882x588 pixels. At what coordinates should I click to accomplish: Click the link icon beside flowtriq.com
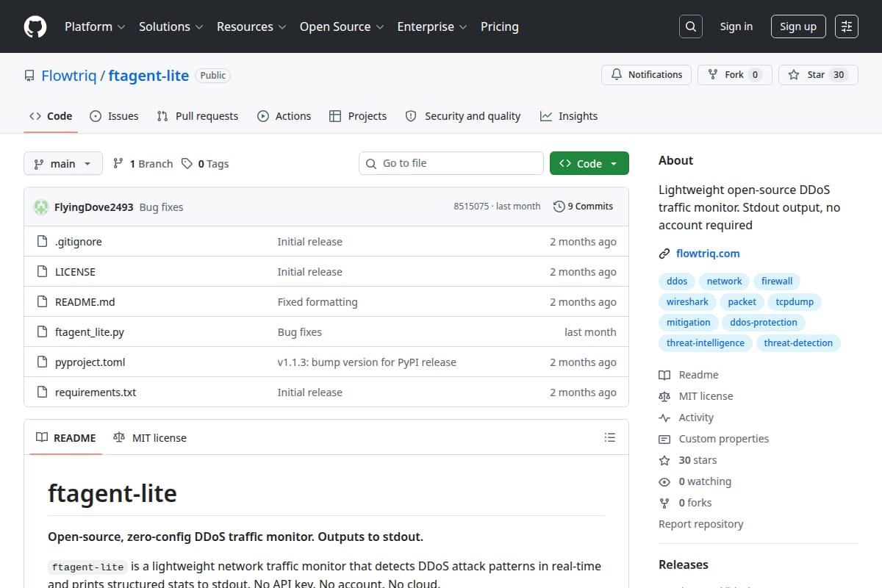point(664,254)
